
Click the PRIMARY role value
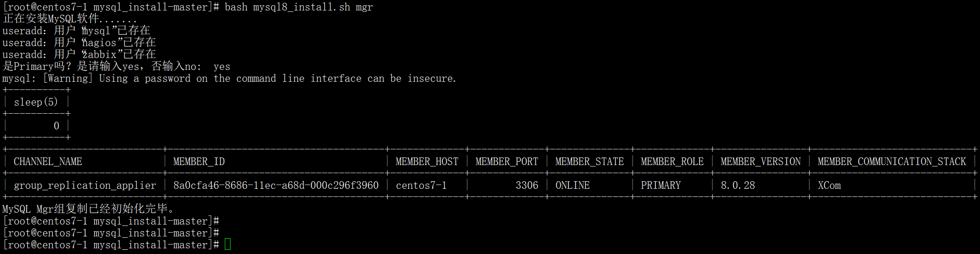click(661, 186)
